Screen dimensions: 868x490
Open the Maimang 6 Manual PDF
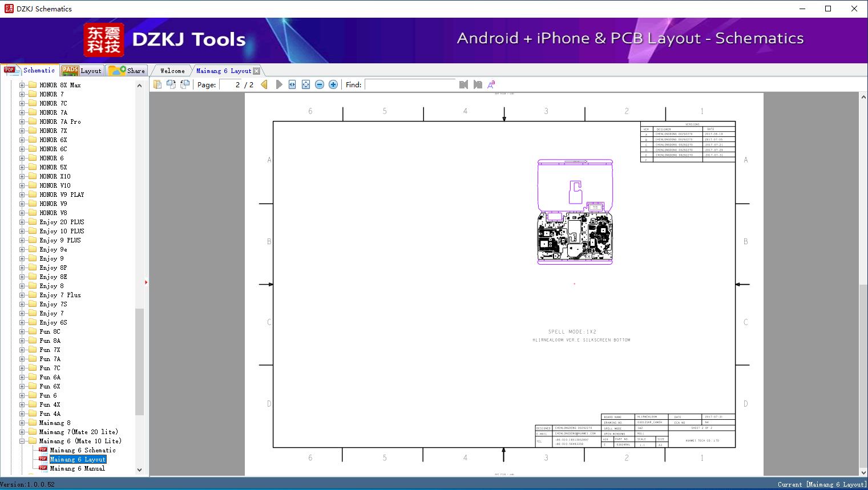78,468
